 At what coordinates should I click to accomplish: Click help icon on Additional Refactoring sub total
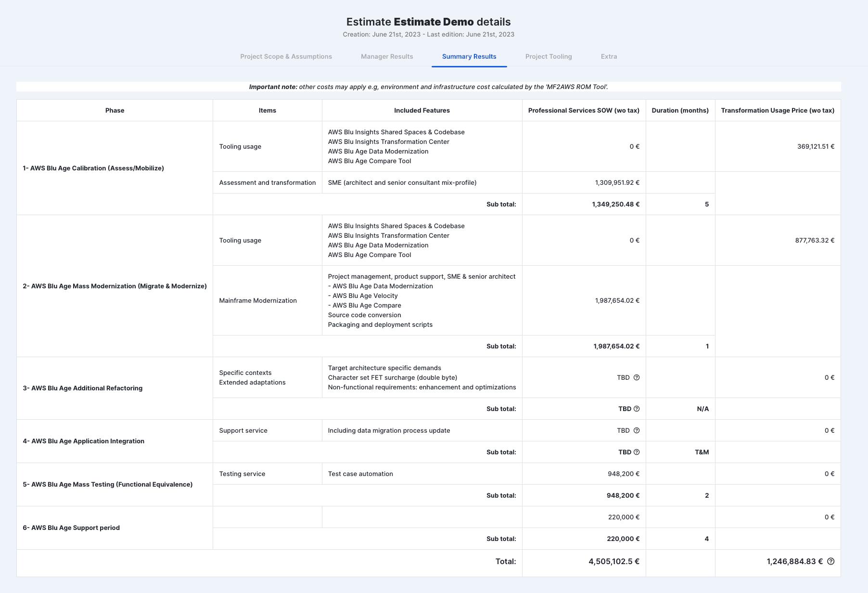637,409
